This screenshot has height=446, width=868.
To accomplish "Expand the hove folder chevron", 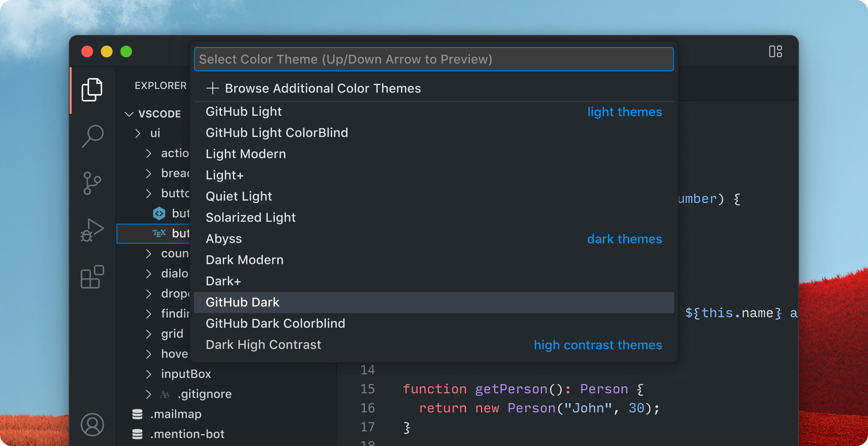I will tap(148, 354).
